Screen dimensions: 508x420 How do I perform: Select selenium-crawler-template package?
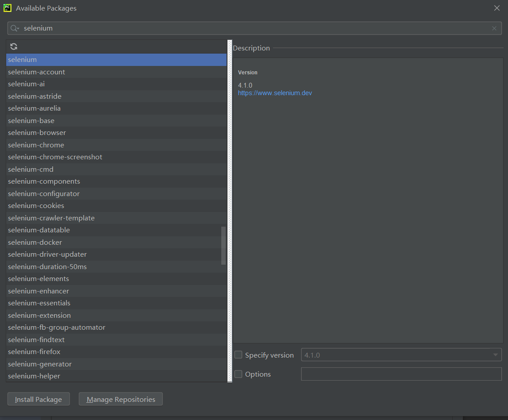coord(116,218)
